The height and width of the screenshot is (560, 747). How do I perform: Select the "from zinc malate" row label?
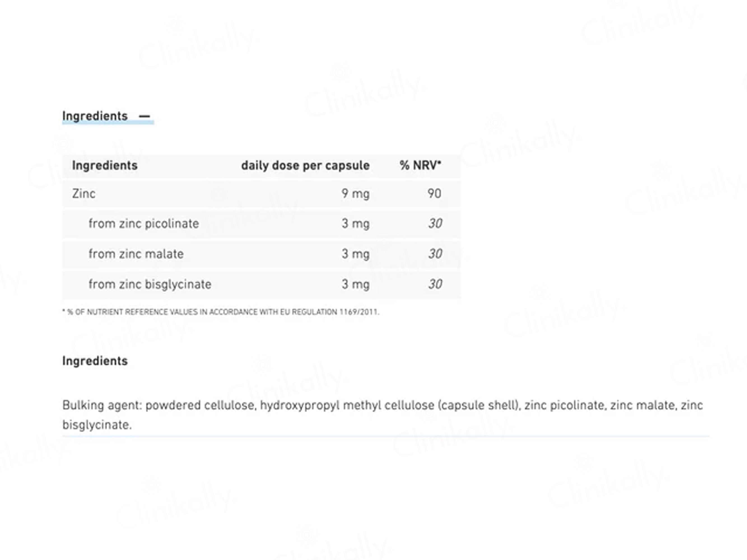click(136, 254)
